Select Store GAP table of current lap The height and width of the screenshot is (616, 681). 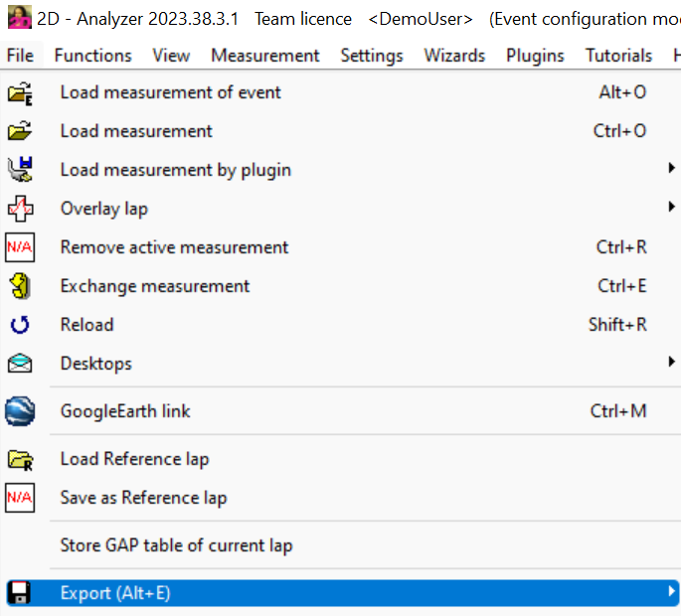click(176, 545)
